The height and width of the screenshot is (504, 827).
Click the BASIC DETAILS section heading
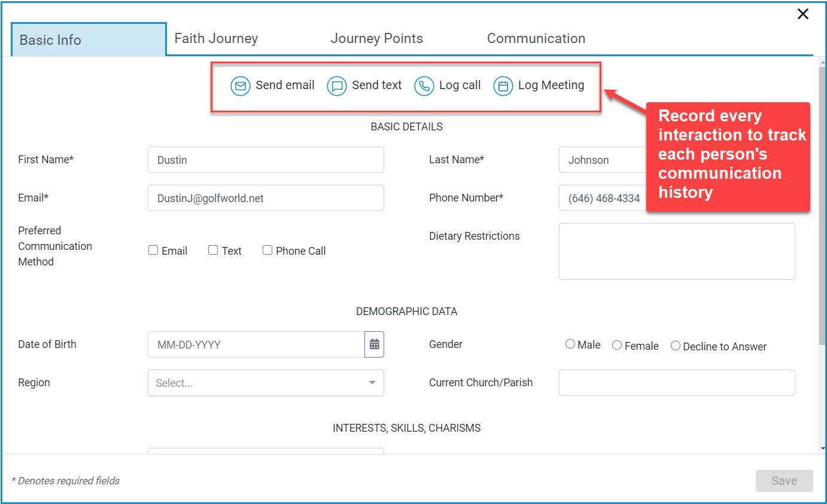point(407,127)
